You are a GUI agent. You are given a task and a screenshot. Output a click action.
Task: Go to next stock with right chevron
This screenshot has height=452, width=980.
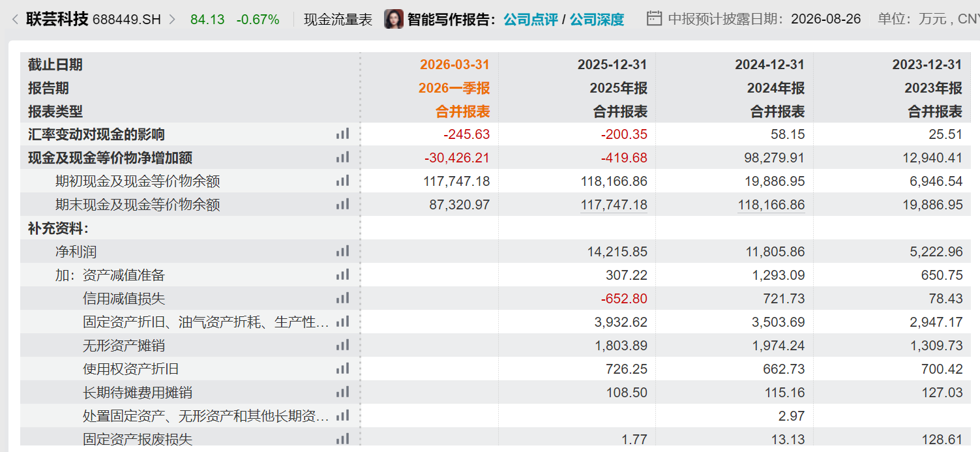tap(172, 20)
